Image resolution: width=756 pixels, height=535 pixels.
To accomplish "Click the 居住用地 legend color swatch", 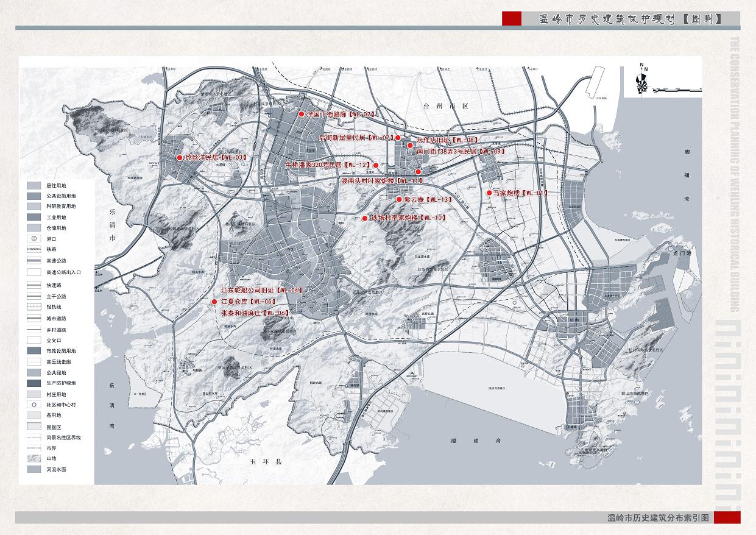I will coord(35,185).
